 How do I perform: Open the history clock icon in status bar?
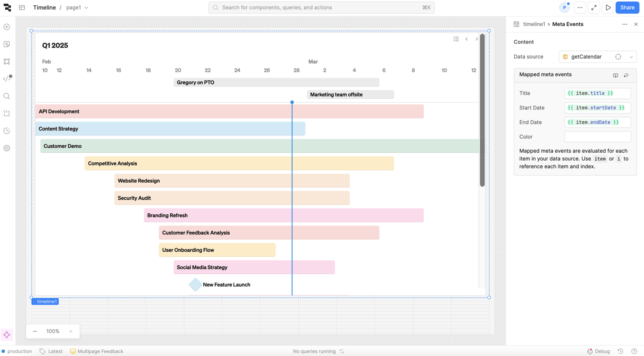click(x=620, y=351)
